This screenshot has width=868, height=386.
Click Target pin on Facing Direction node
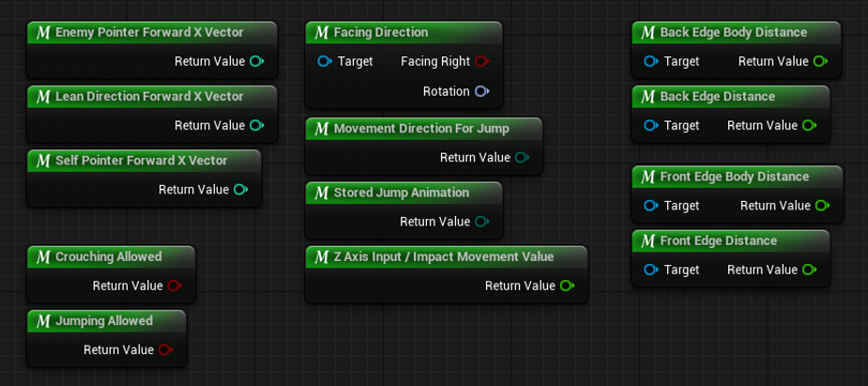click(325, 61)
